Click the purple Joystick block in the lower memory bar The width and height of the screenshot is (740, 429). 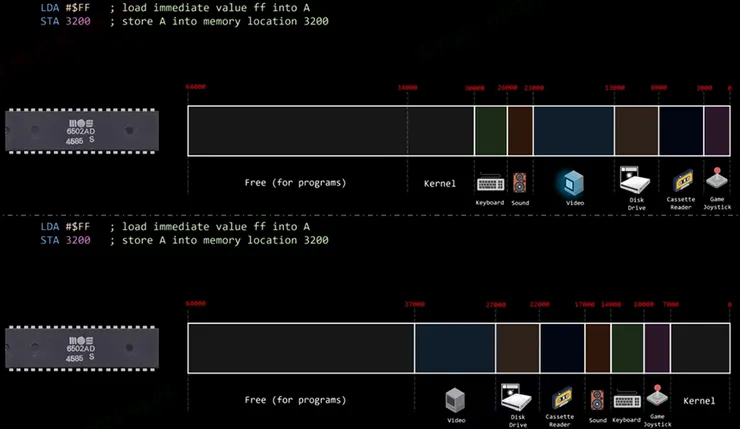tap(657, 348)
